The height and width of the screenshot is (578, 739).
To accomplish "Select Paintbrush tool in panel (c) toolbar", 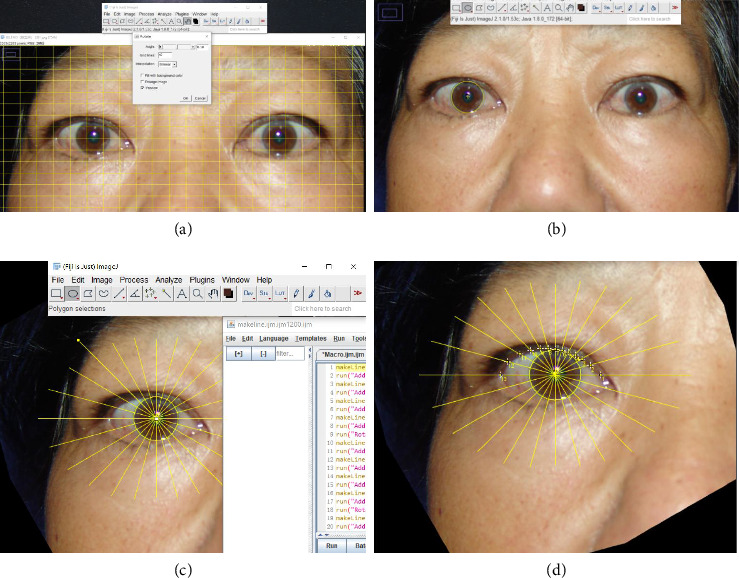I will click(312, 294).
